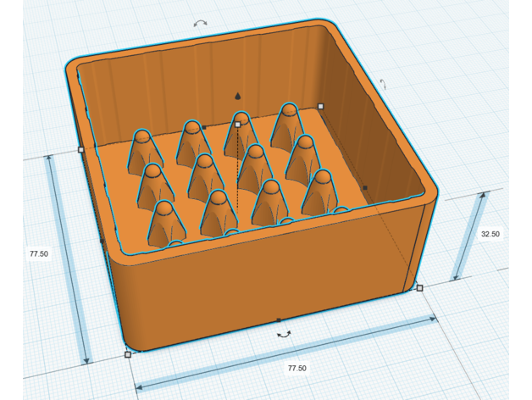Edit the 77.50 dimension on the left side

click(x=37, y=253)
